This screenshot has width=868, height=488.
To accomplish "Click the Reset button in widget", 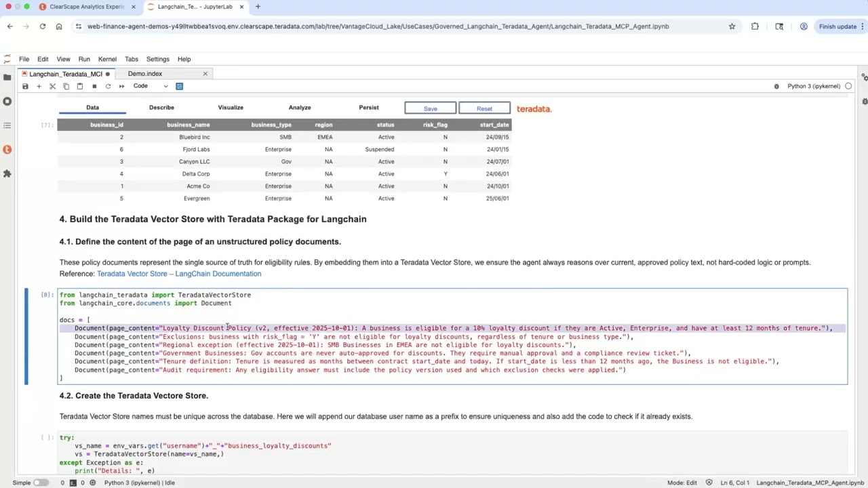I will pos(484,108).
